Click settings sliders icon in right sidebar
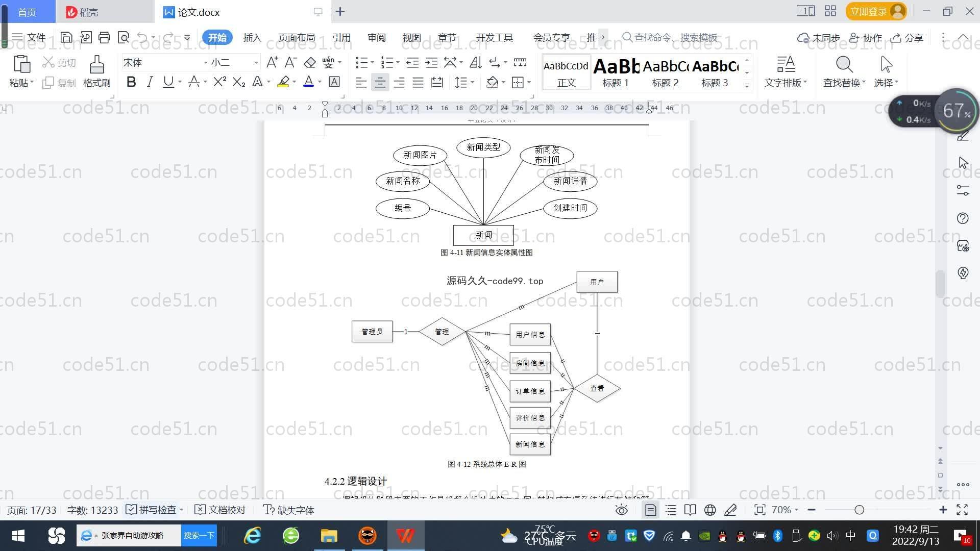The image size is (980, 551). [963, 190]
